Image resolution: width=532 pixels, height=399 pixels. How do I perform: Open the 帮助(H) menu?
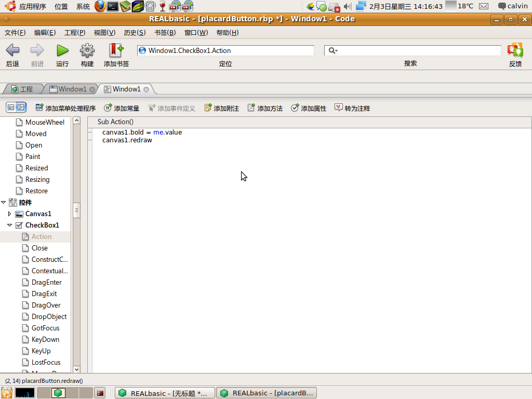point(228,33)
